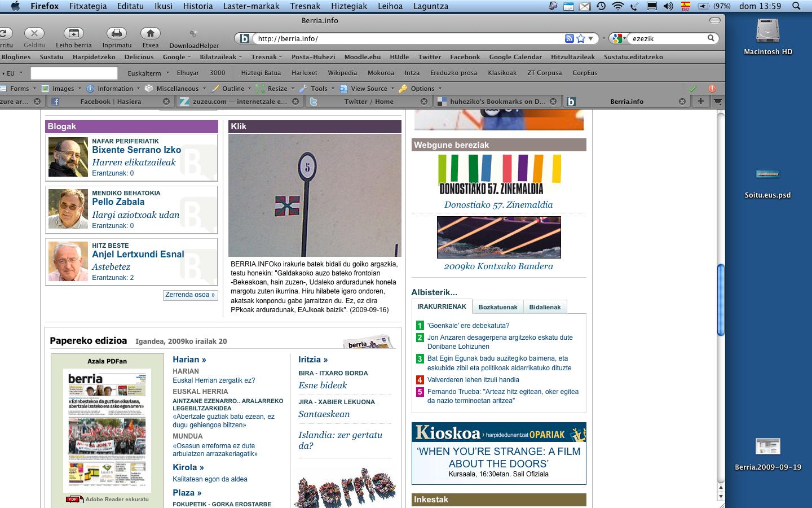Open the Macintosh HD desktop icon
812x508 pixels.
click(768, 37)
